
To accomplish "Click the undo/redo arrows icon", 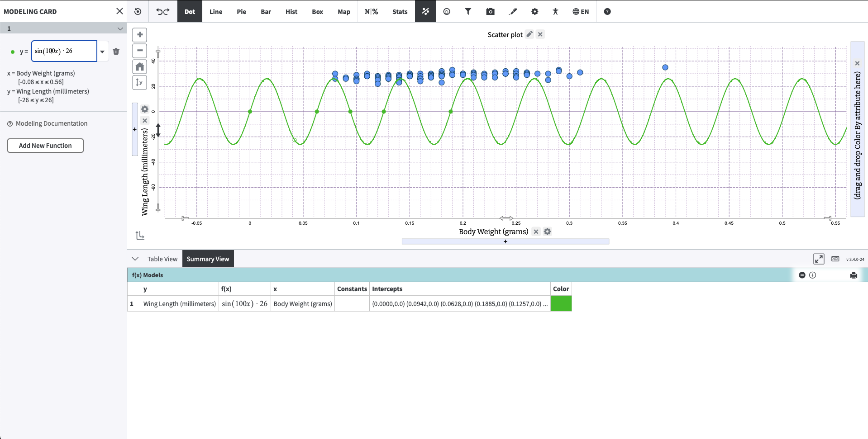I will (163, 11).
